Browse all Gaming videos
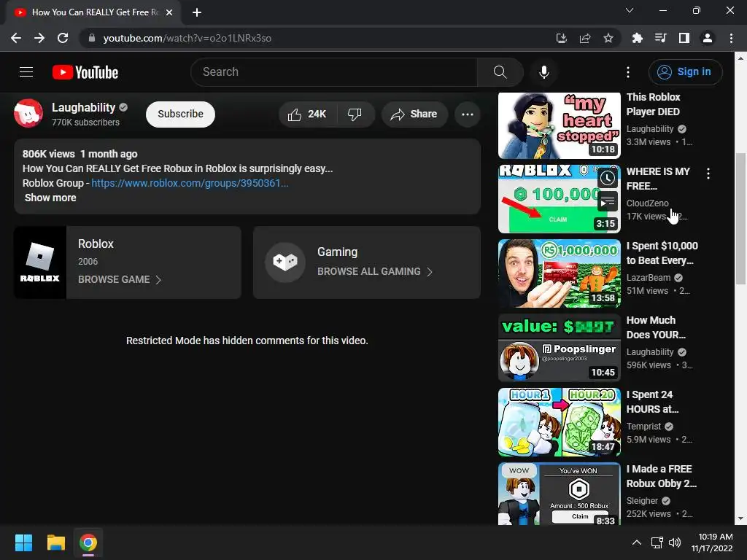The width and height of the screenshot is (747, 560). pos(375,271)
